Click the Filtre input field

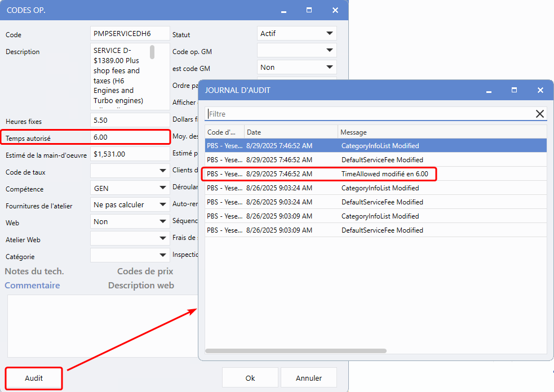tap(369, 114)
